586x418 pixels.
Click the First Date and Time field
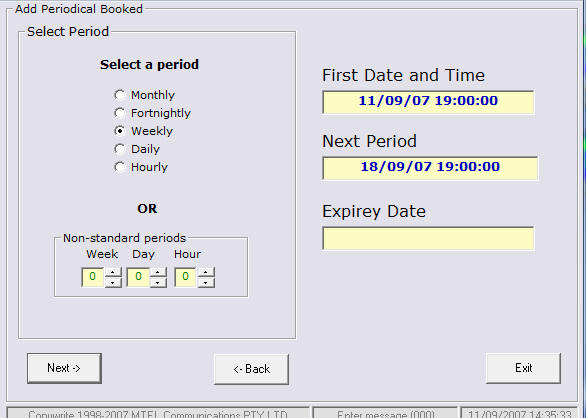click(x=428, y=102)
